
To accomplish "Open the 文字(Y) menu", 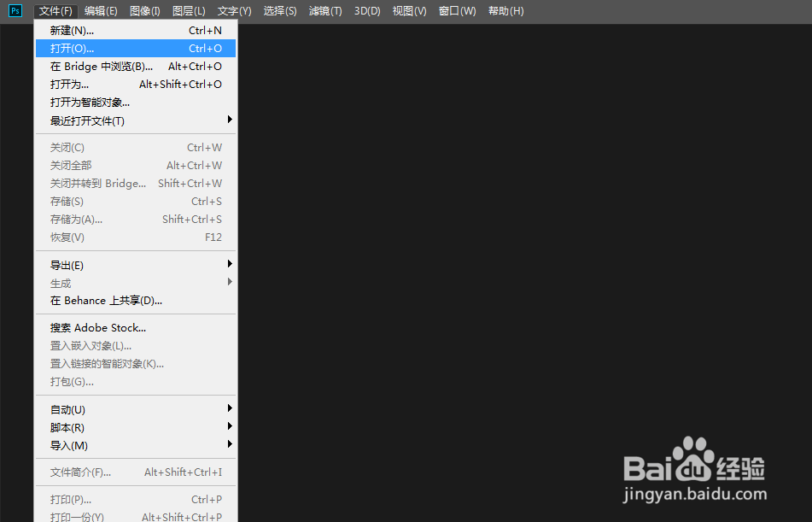I will click(235, 11).
